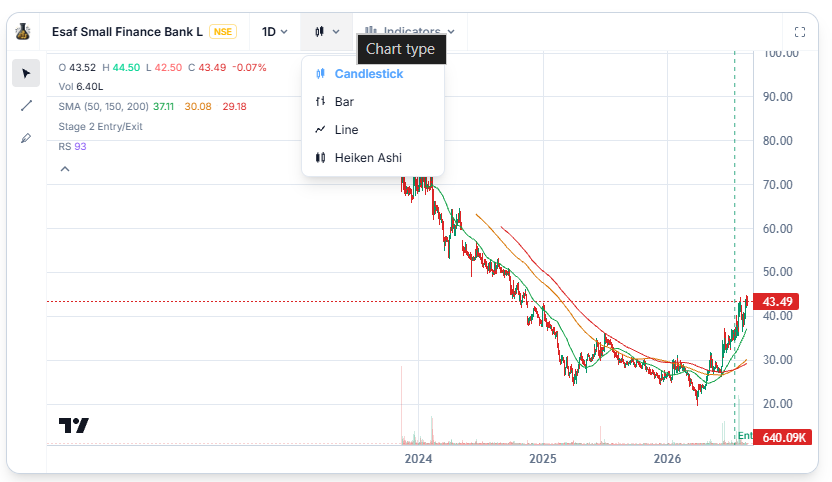The height and width of the screenshot is (482, 832).
Task: Click the Vol 6.40L legend
Action: [81, 87]
